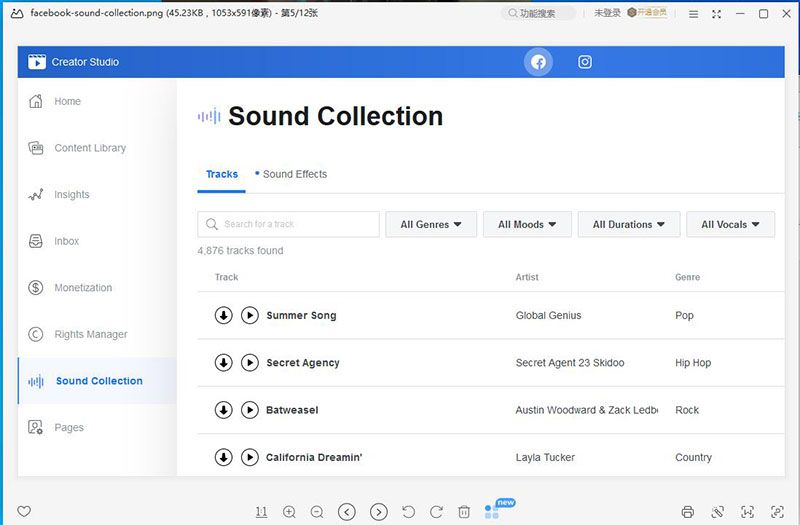The image size is (800, 525).
Task: Go to the previous image
Action: [347, 511]
